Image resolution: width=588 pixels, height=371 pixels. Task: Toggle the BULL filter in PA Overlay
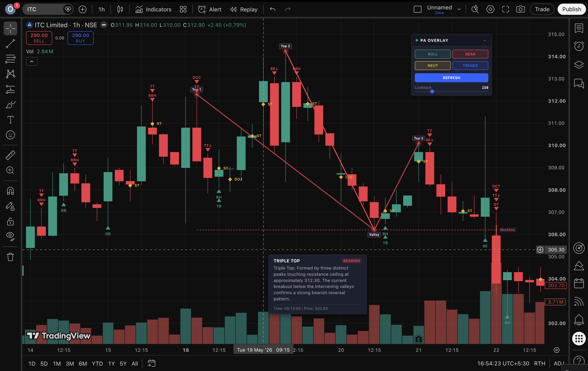coord(432,54)
